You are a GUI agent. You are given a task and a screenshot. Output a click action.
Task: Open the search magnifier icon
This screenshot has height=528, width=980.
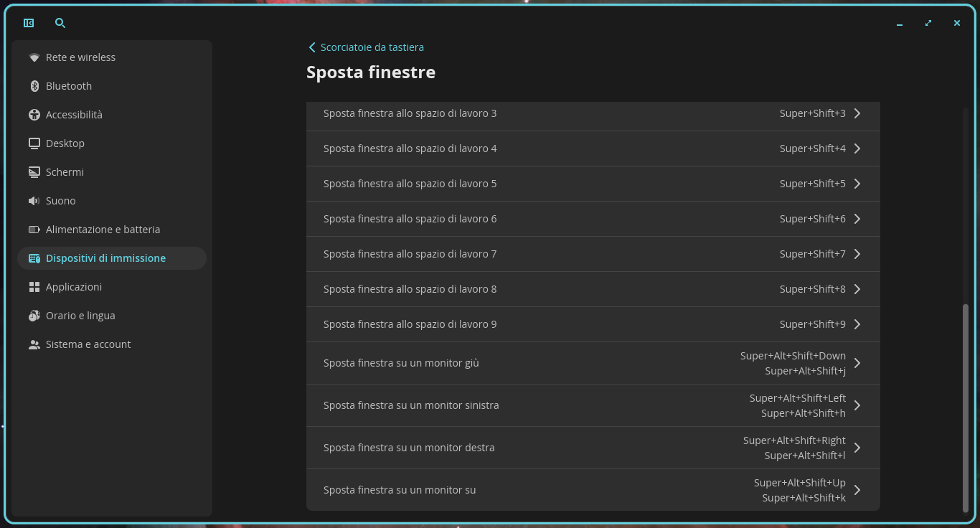point(60,23)
